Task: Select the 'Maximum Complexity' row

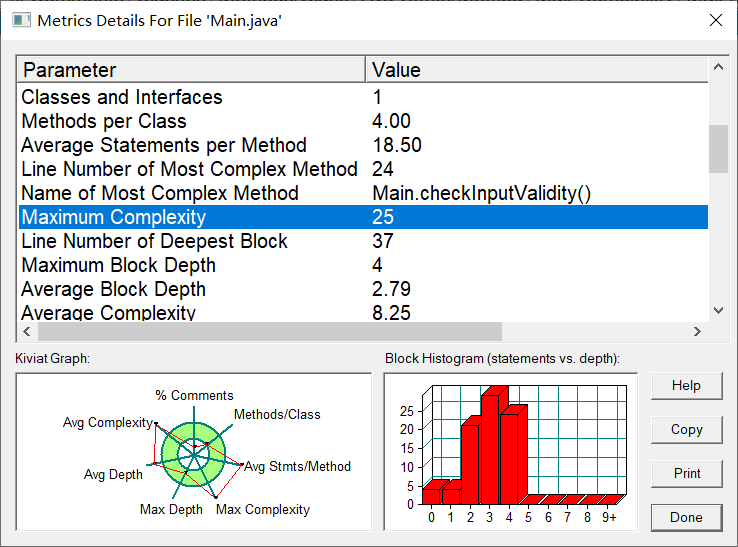Action: (x=363, y=217)
